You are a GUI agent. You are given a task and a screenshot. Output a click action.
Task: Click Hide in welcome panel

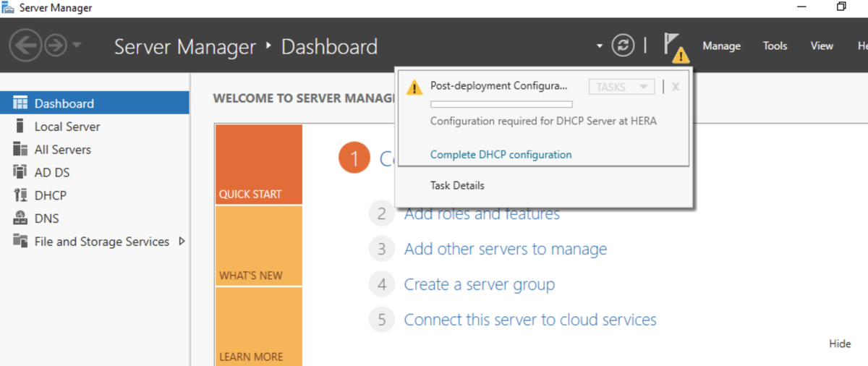(x=840, y=344)
